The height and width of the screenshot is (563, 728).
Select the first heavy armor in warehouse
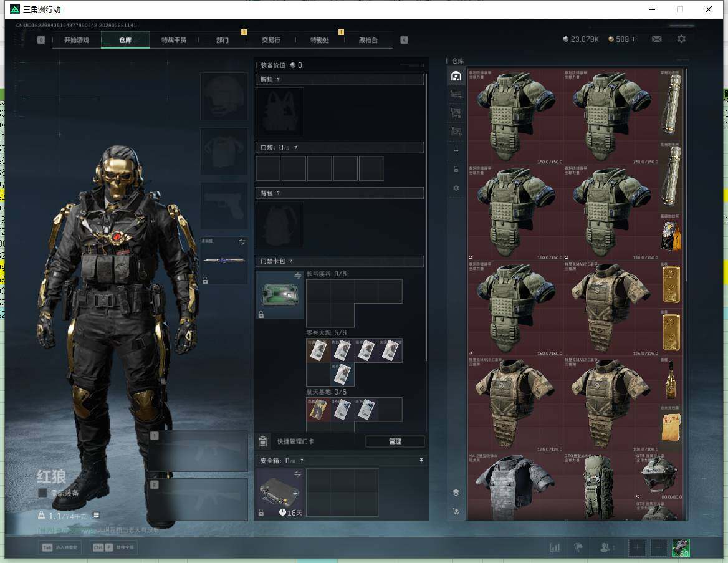[x=515, y=117]
